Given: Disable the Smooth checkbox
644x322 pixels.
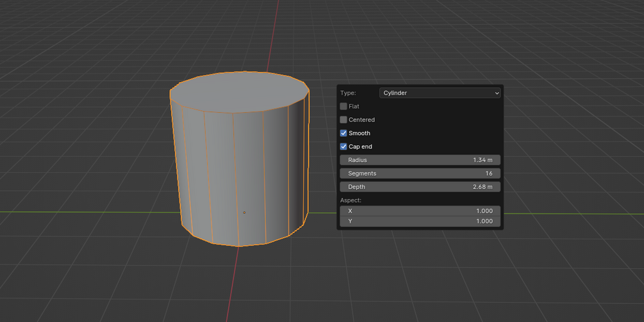Looking at the screenshot, I should [x=343, y=133].
